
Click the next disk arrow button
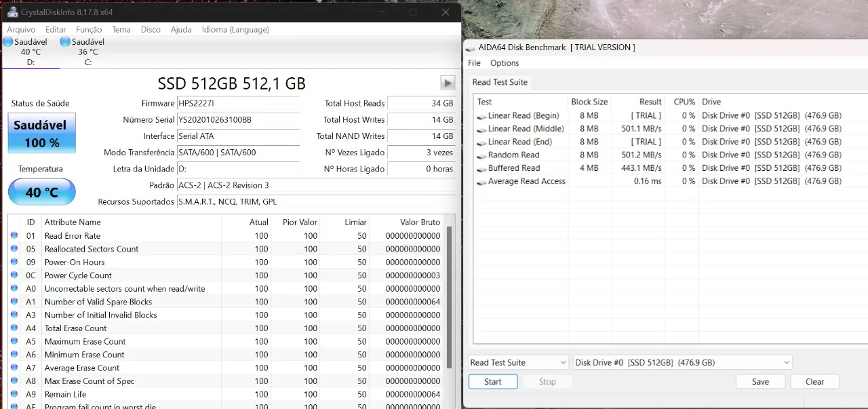448,83
